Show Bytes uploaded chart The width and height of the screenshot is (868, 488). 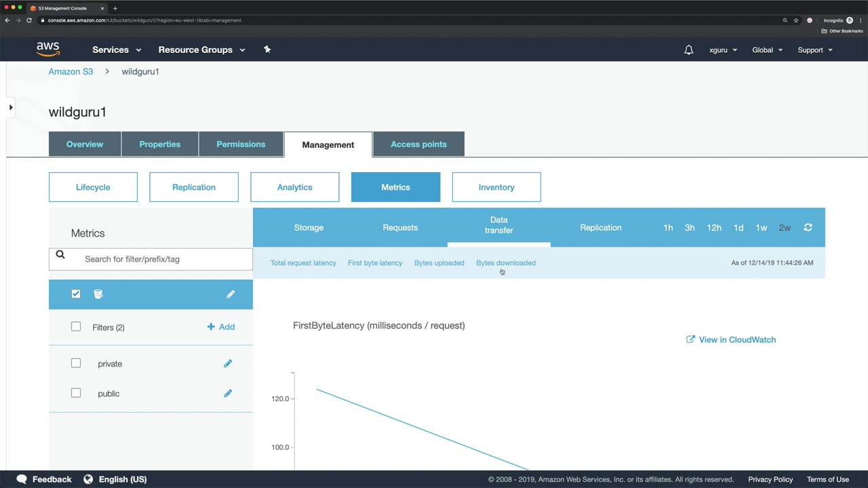pyautogui.click(x=439, y=263)
